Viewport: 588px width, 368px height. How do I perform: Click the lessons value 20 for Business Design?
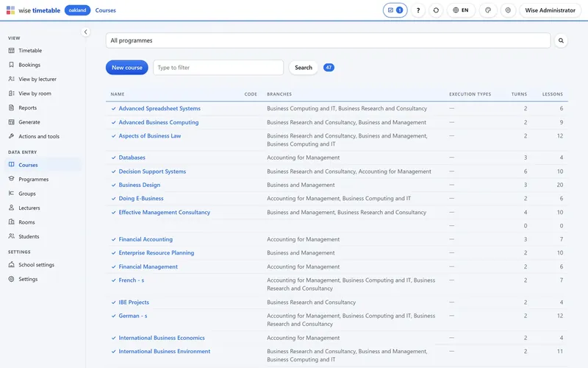point(559,185)
